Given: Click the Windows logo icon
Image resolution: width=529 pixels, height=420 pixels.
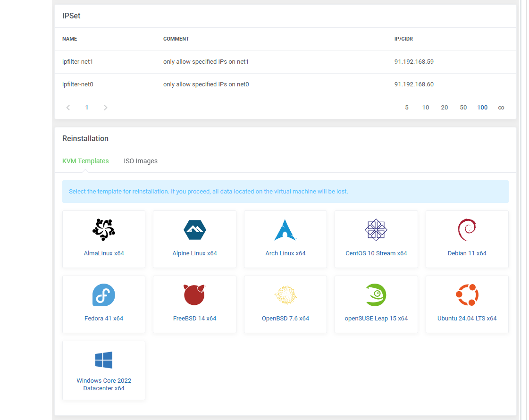Looking at the screenshot, I should point(104,360).
